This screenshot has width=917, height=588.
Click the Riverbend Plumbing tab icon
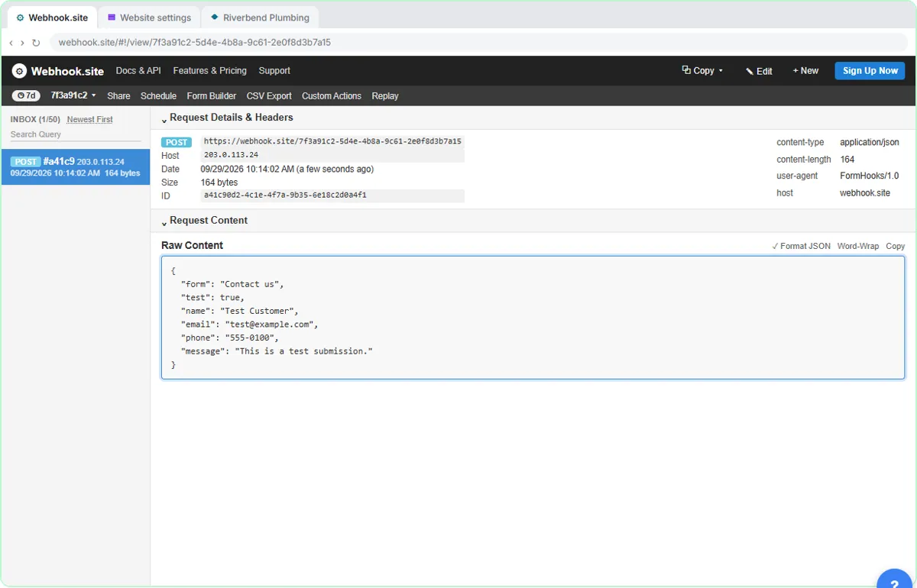click(215, 18)
